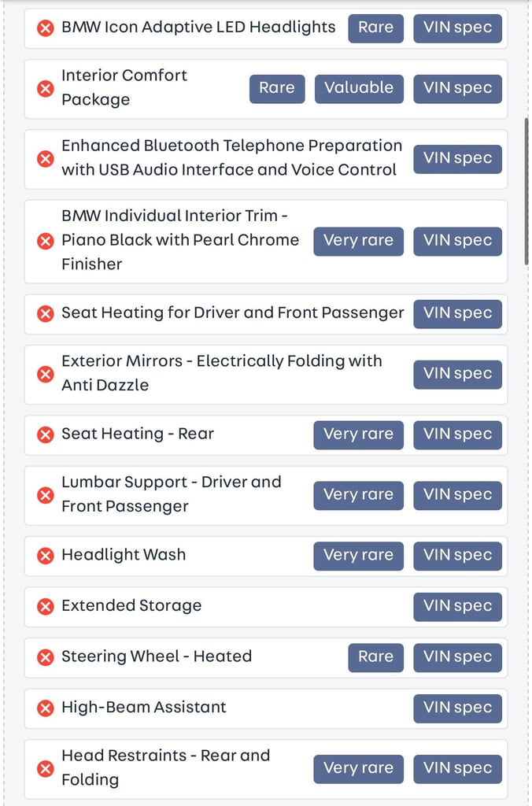The image size is (532, 806).
Task: Click Rare tag on Steering Wheel - Heated
Action: click(375, 656)
